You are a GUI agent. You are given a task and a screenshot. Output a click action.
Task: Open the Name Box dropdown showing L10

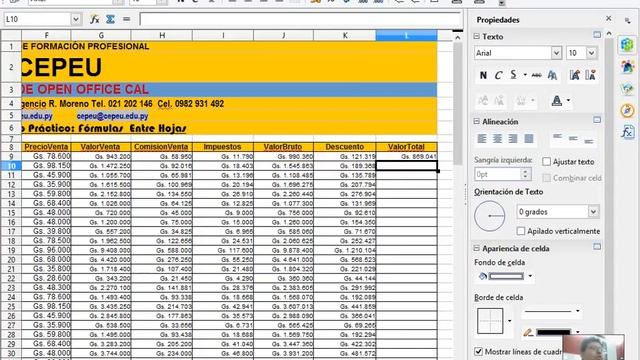click(76, 19)
